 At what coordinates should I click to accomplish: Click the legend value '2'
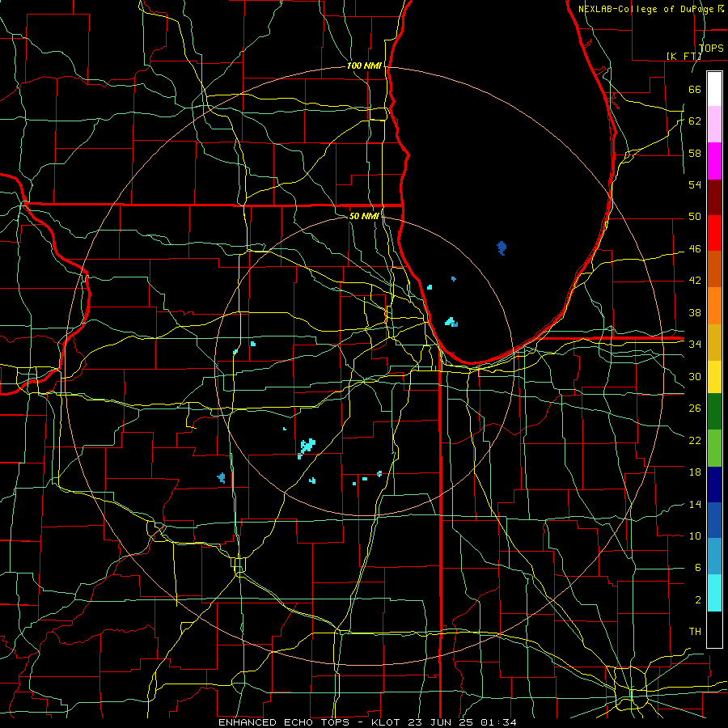click(698, 600)
